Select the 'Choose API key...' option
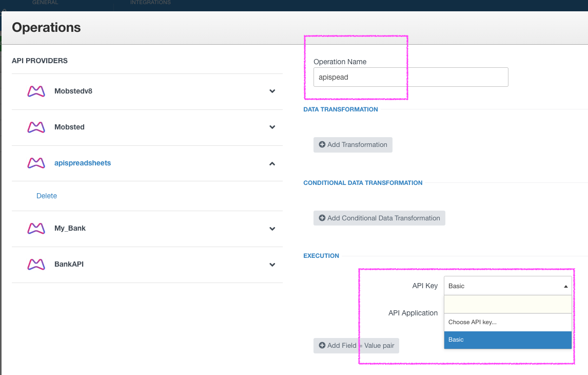 click(x=508, y=322)
